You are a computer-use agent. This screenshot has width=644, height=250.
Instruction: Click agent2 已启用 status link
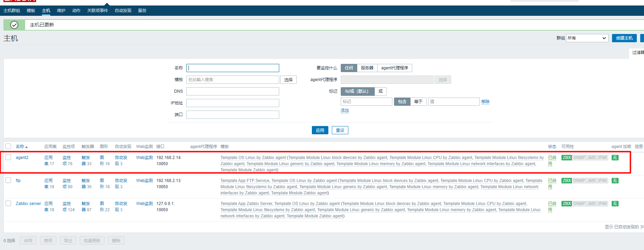pyautogui.click(x=552, y=161)
